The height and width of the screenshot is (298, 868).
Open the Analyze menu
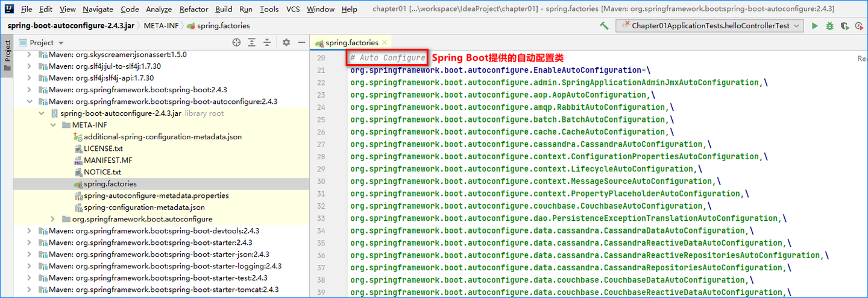[x=159, y=9]
